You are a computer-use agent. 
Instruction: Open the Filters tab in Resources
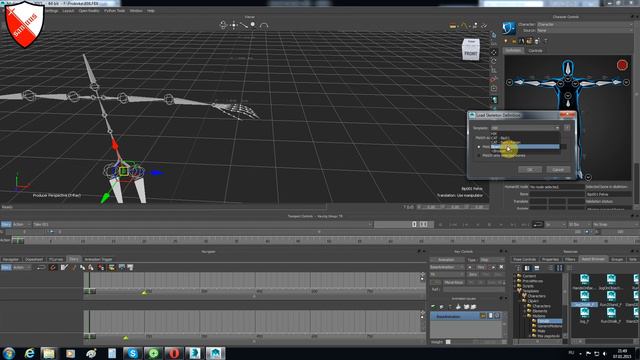(570, 259)
